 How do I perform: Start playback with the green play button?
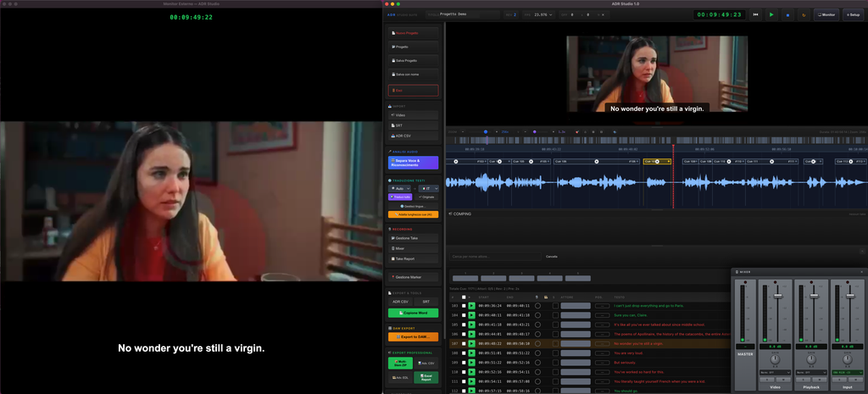[x=771, y=15]
